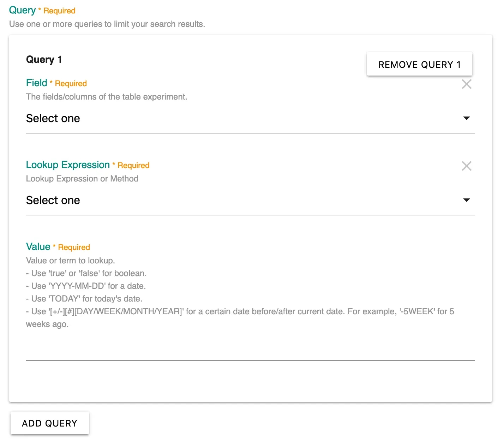504x447 pixels.
Task: Click the green 'Field' label
Action: 37,83
